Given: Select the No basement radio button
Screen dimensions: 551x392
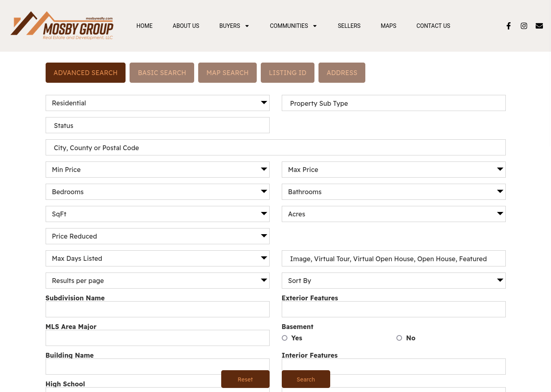Looking at the screenshot, I should tap(399, 338).
